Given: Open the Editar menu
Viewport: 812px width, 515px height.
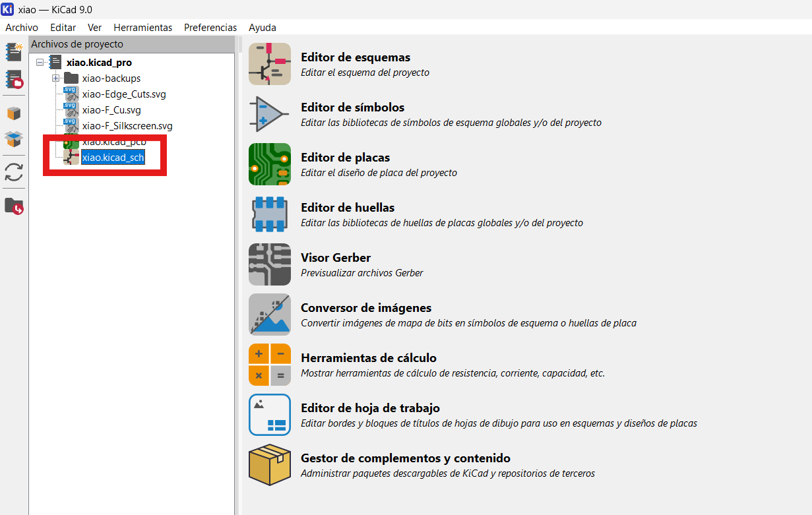Looking at the screenshot, I should click(x=63, y=28).
